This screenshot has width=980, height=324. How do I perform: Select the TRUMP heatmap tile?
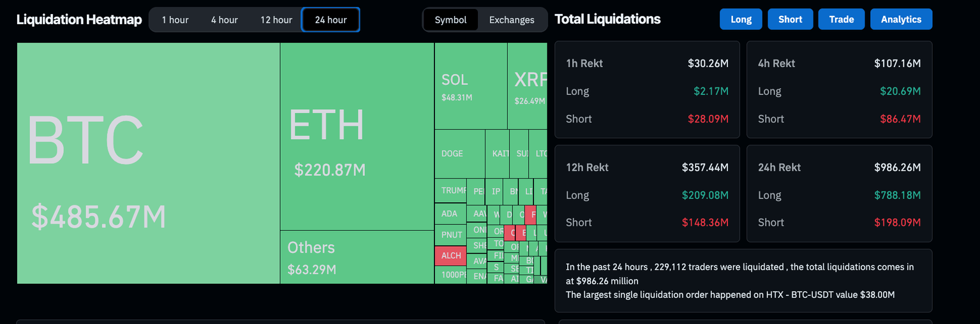point(450,191)
